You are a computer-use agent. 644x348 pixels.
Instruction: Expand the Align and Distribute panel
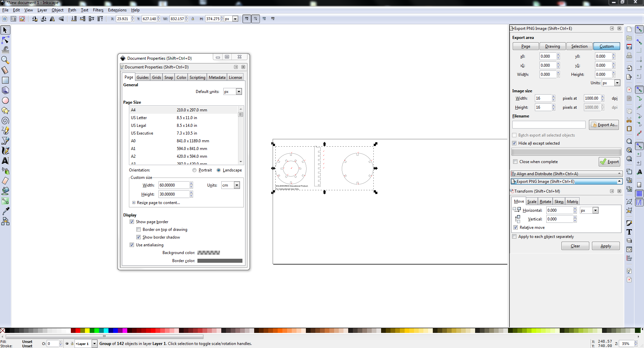(x=566, y=174)
